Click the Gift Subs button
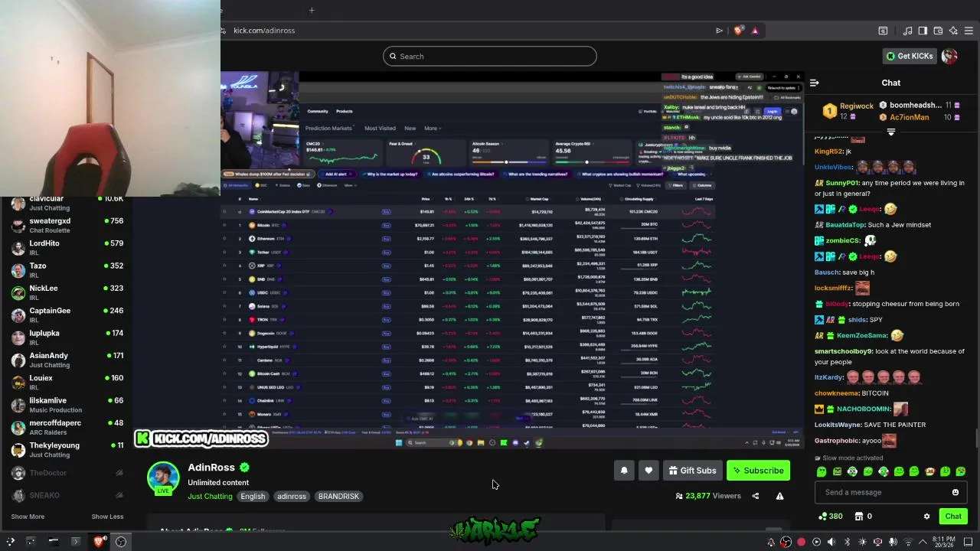This screenshot has height=551, width=980. pos(692,471)
